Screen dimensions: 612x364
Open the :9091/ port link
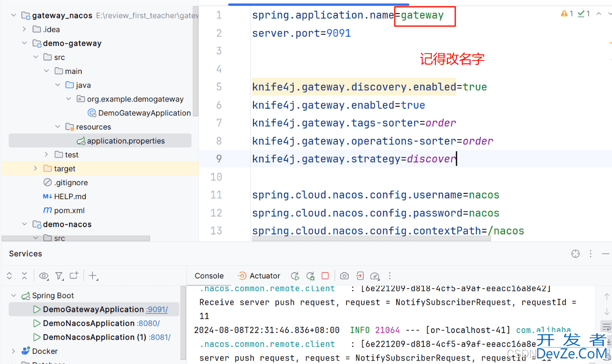pyautogui.click(x=157, y=310)
